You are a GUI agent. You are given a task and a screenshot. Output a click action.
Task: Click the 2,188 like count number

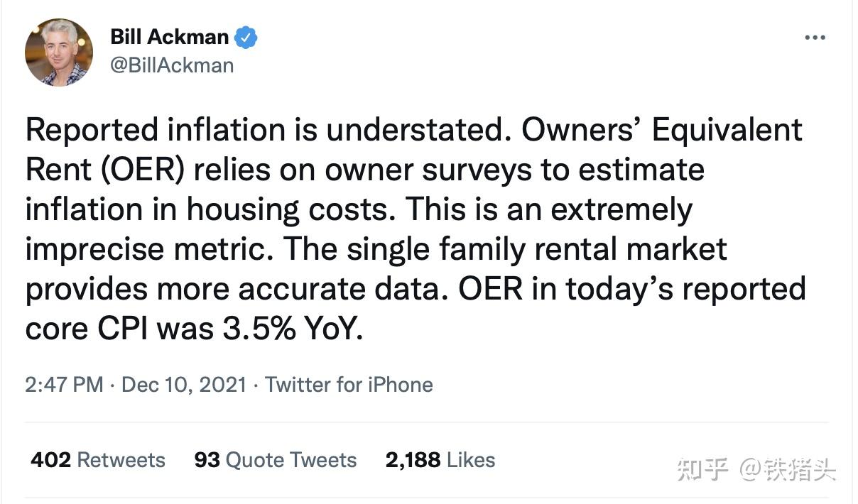(413, 461)
